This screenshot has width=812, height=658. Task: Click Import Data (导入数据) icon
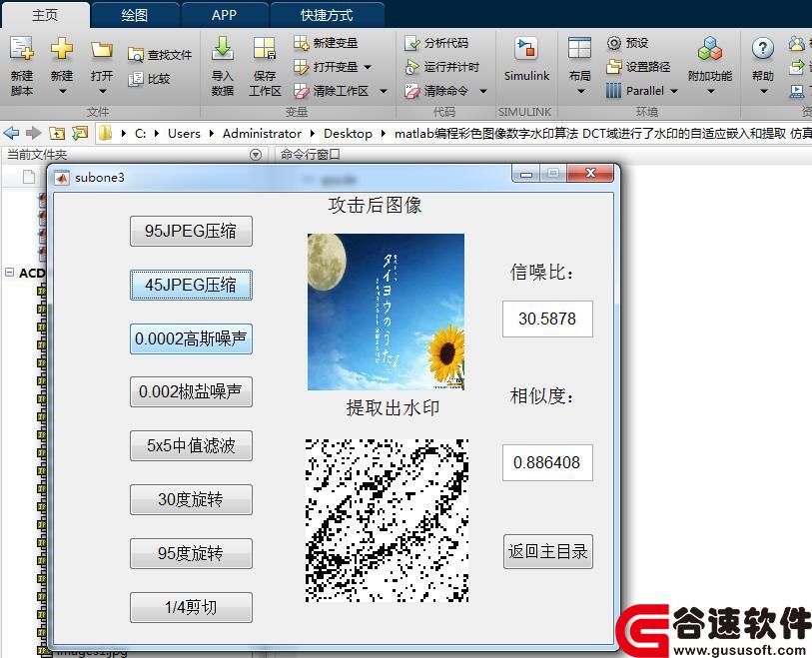(x=223, y=49)
